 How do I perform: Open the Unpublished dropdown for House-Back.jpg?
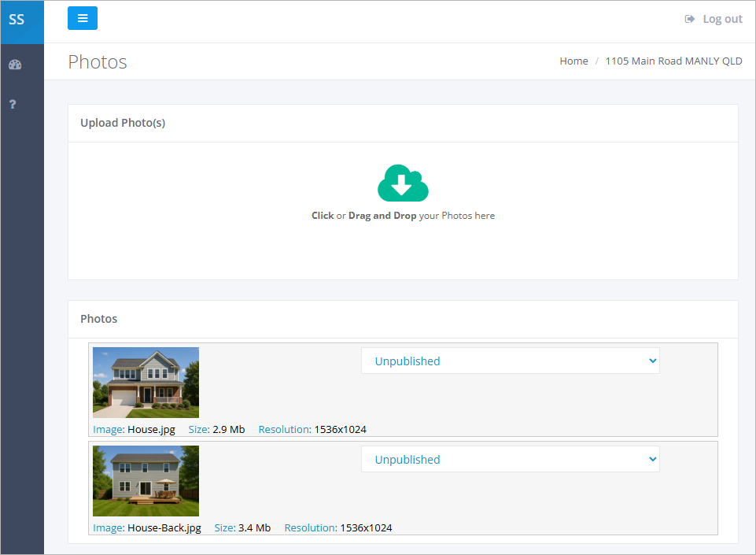click(510, 459)
